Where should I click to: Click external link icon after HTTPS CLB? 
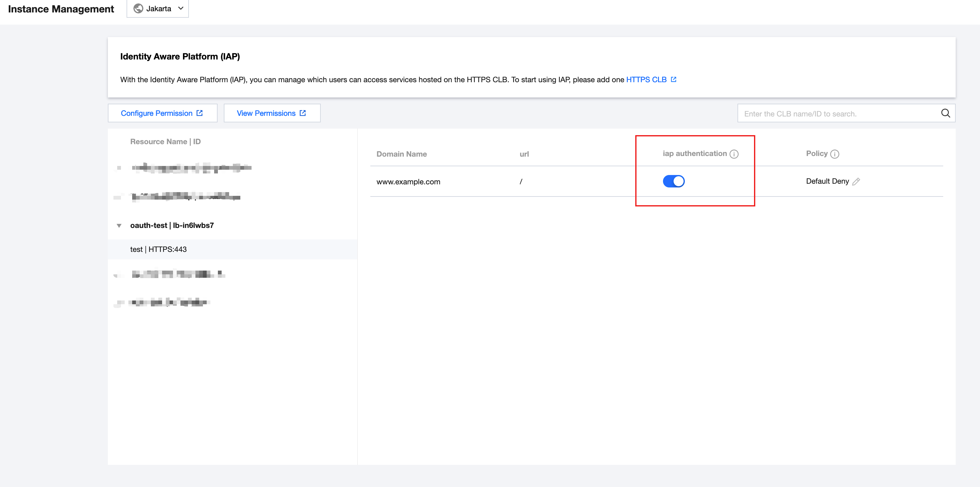[x=673, y=79]
